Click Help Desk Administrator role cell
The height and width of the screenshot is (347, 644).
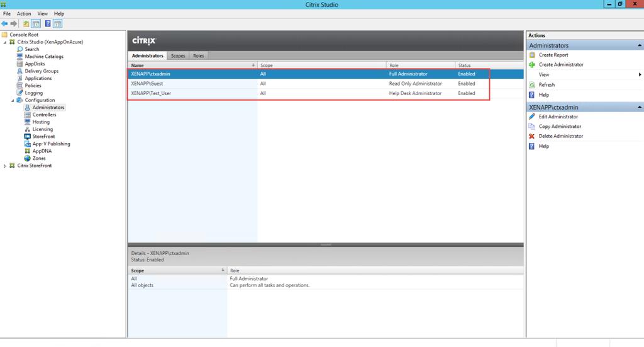click(415, 93)
